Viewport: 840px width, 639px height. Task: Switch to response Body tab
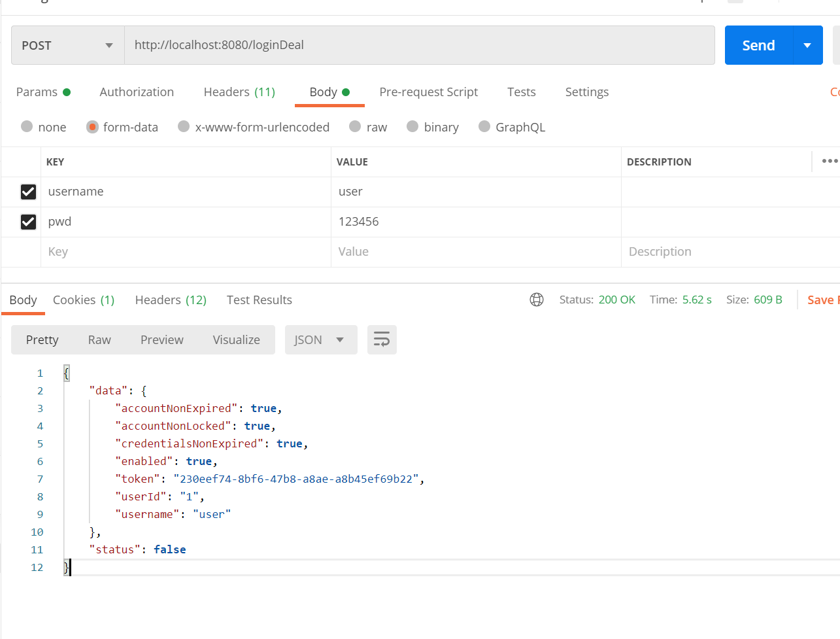23,300
